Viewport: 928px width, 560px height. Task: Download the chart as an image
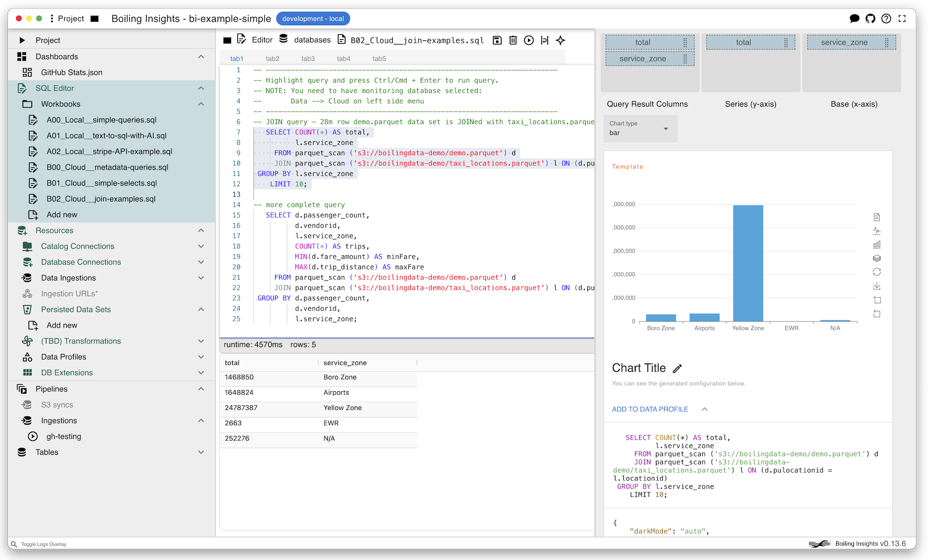(x=877, y=286)
